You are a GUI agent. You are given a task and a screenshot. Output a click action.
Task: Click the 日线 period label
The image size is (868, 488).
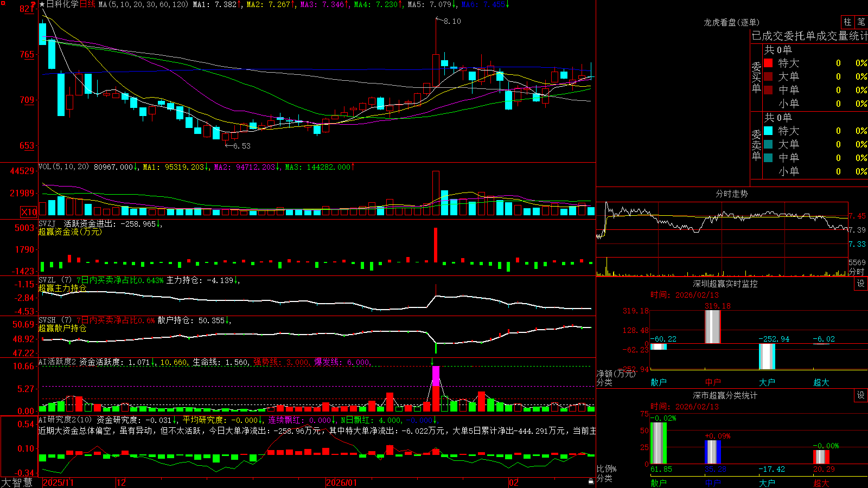tap(87, 4)
